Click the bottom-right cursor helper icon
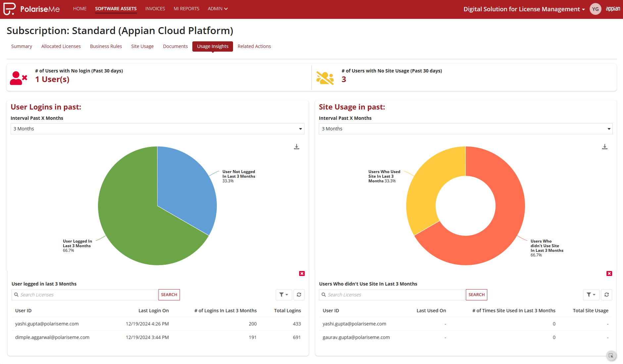623x364 pixels. 611,356
